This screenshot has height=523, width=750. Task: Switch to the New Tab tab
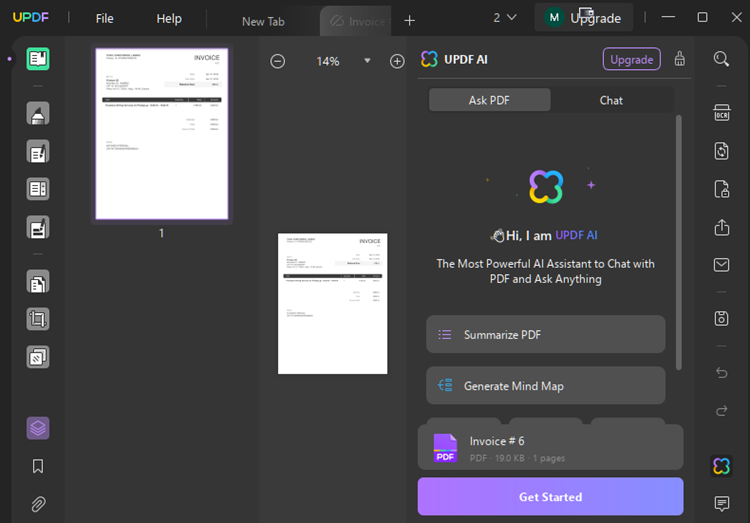[263, 22]
